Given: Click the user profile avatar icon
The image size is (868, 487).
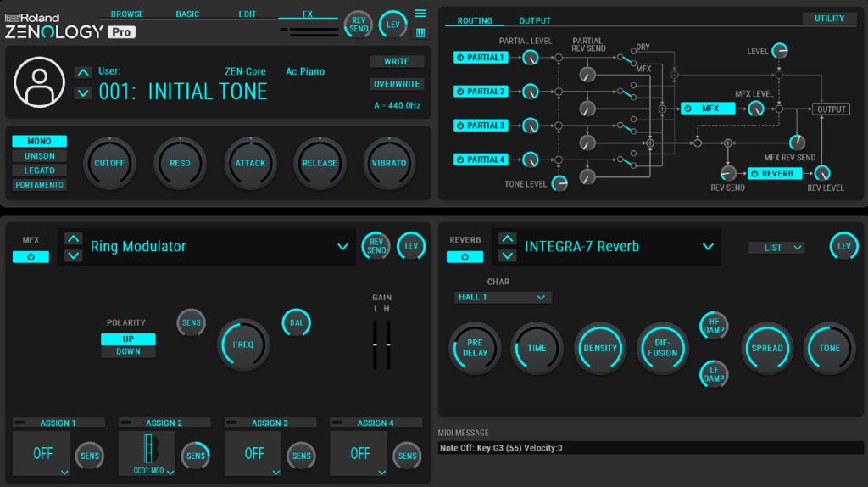Looking at the screenshot, I should tap(39, 82).
